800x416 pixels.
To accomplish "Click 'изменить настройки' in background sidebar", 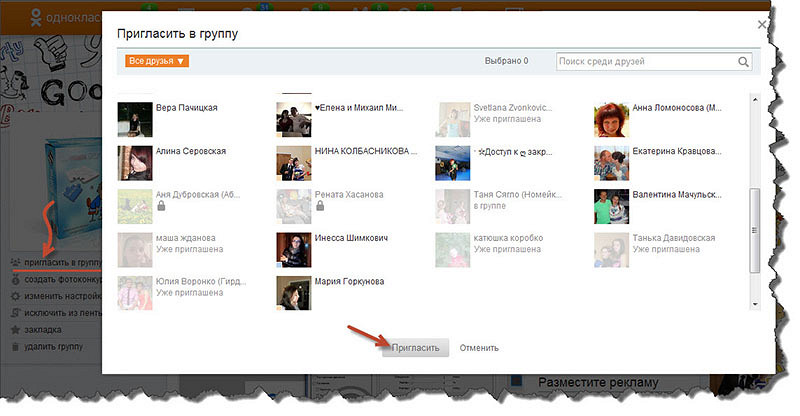I will point(63,296).
